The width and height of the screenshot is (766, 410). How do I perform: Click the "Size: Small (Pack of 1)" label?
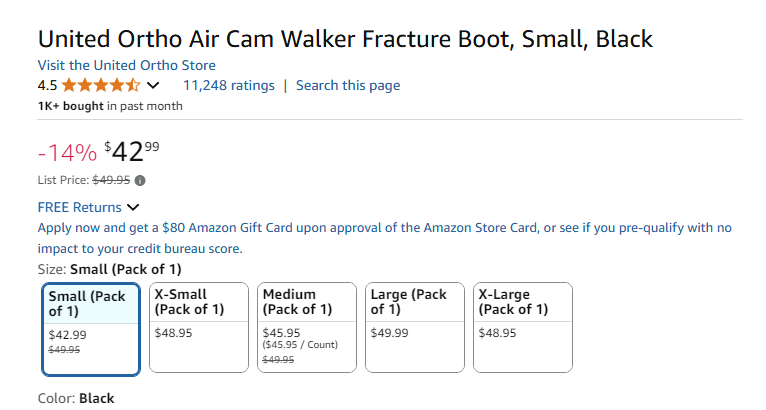(109, 269)
